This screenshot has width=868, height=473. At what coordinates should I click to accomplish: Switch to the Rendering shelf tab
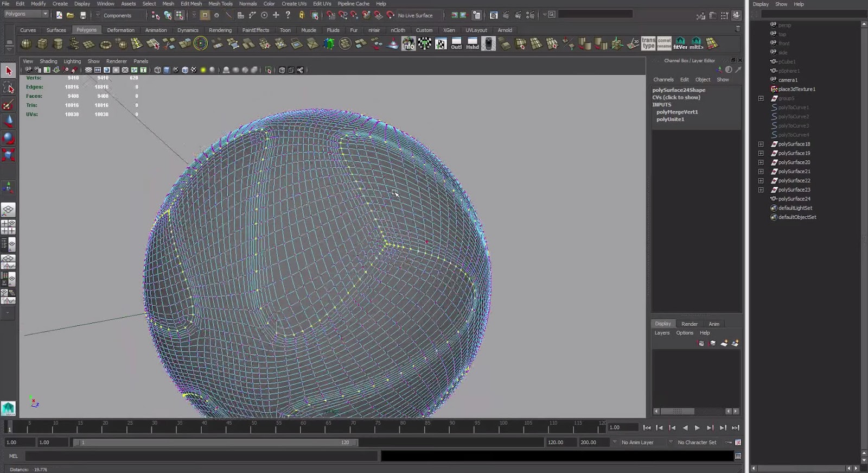tap(220, 30)
